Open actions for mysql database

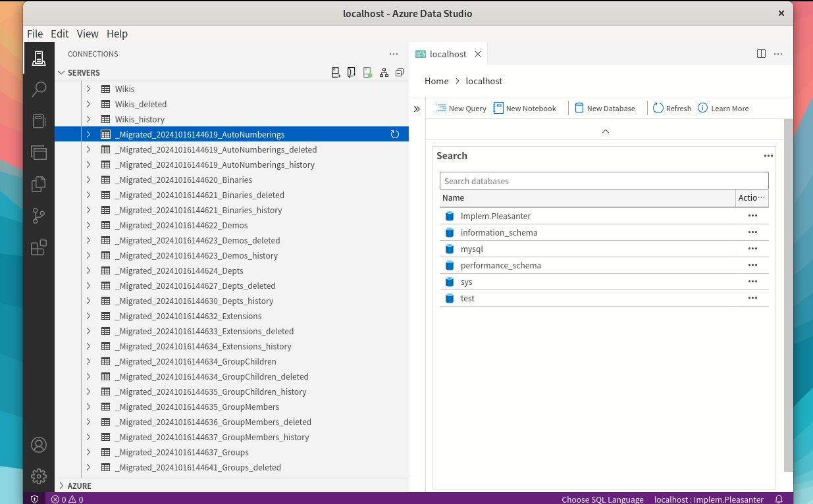[x=752, y=249]
